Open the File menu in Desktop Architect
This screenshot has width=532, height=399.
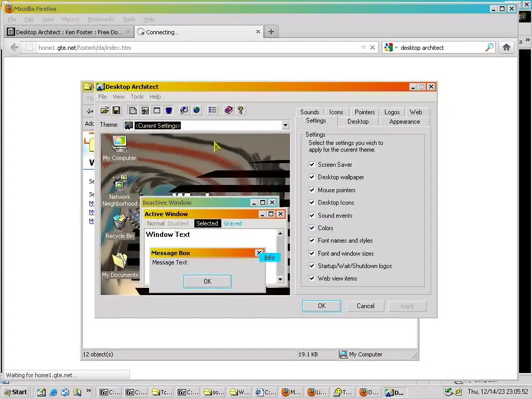coord(102,97)
